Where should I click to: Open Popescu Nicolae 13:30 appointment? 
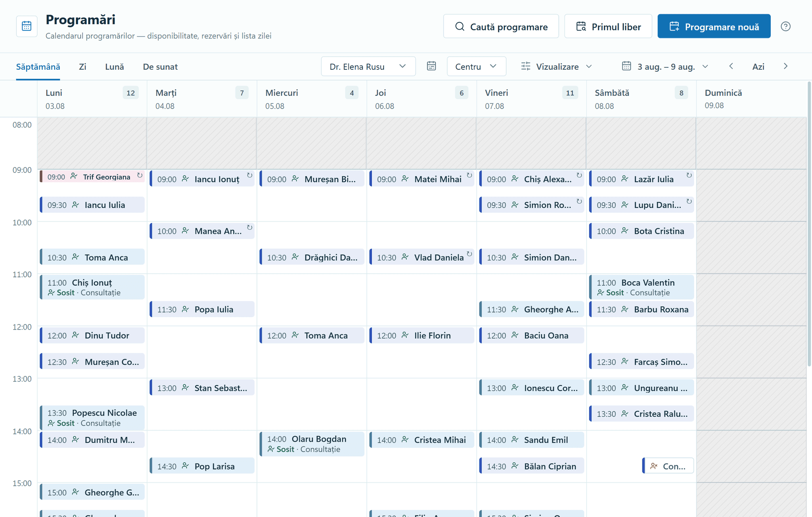coord(92,418)
